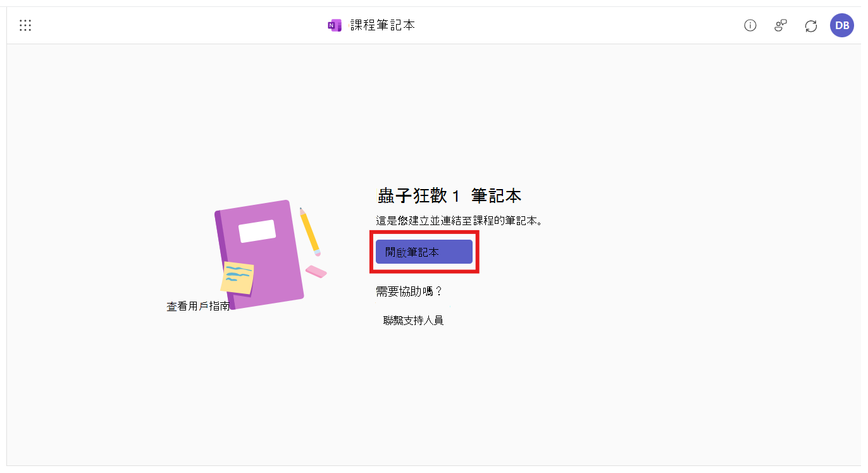
Task: Open the chat/feedback icon in the header
Action: pyautogui.click(x=781, y=25)
